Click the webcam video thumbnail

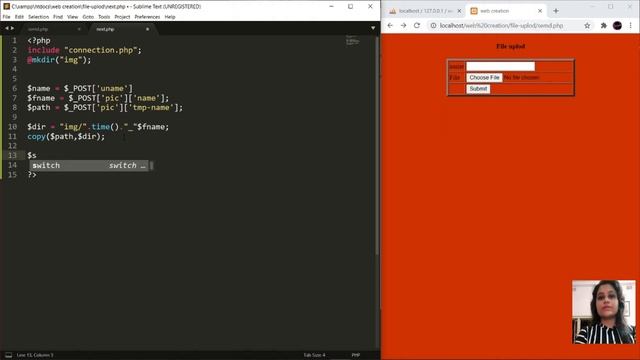pos(604,312)
